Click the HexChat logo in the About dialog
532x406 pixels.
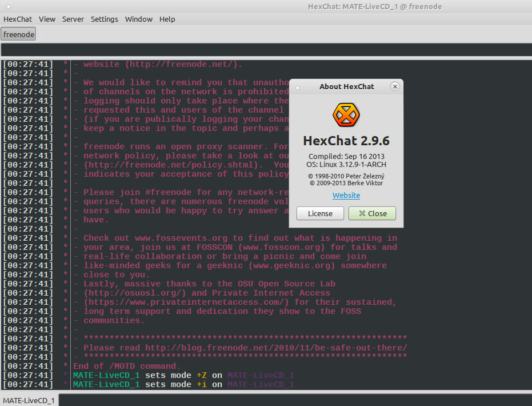click(346, 115)
